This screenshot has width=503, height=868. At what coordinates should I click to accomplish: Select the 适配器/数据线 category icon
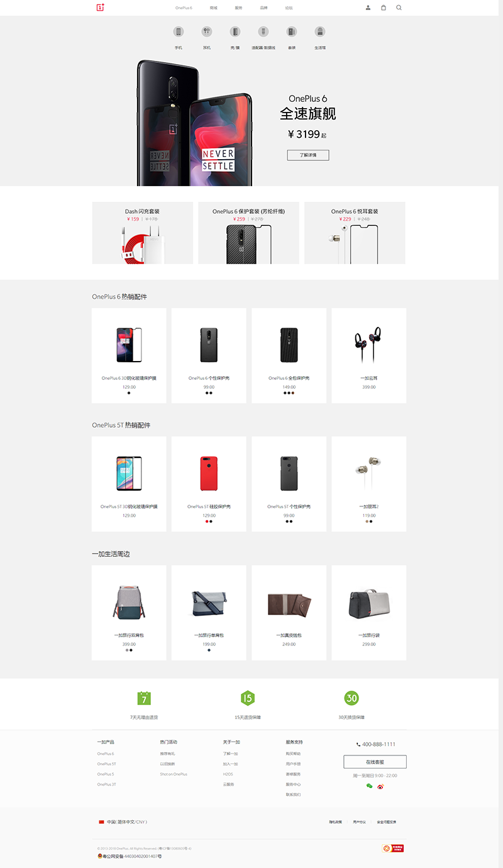click(263, 31)
